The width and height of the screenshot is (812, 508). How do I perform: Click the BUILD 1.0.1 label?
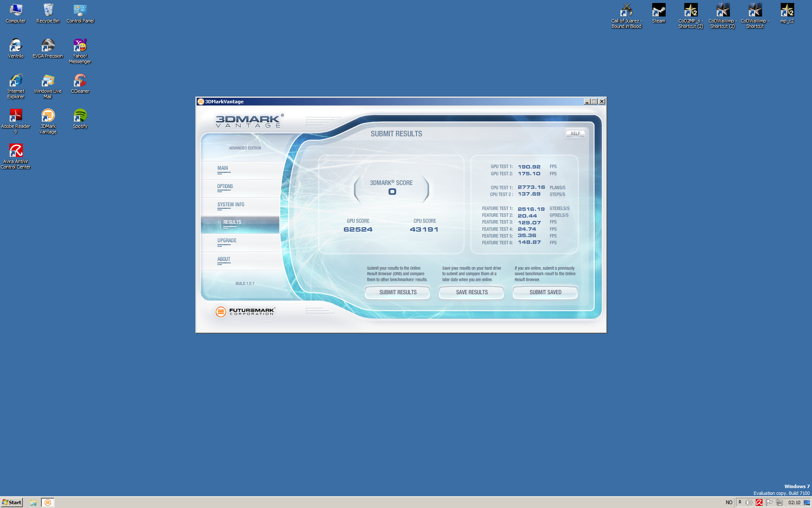pyautogui.click(x=245, y=284)
